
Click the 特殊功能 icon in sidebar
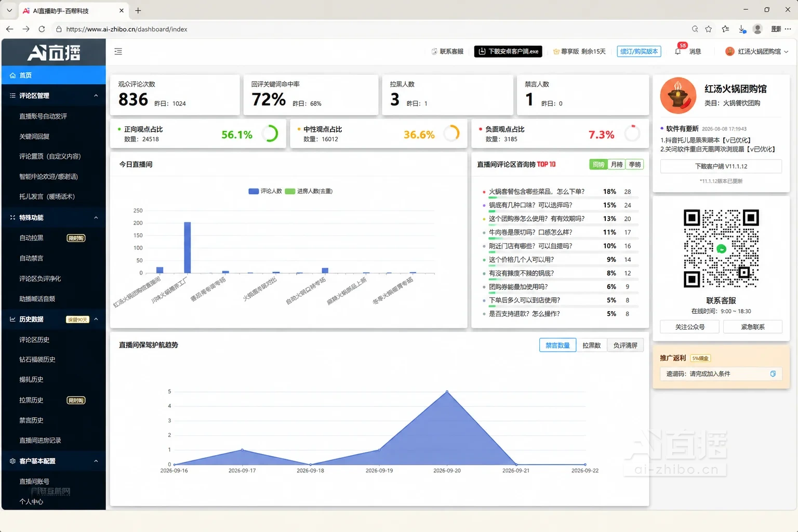pyautogui.click(x=12, y=218)
